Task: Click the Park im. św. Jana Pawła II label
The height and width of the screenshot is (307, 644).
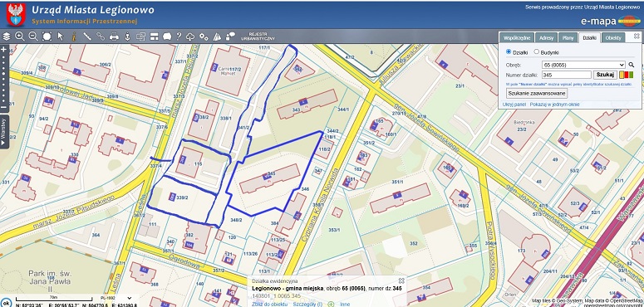Action: tap(49, 281)
